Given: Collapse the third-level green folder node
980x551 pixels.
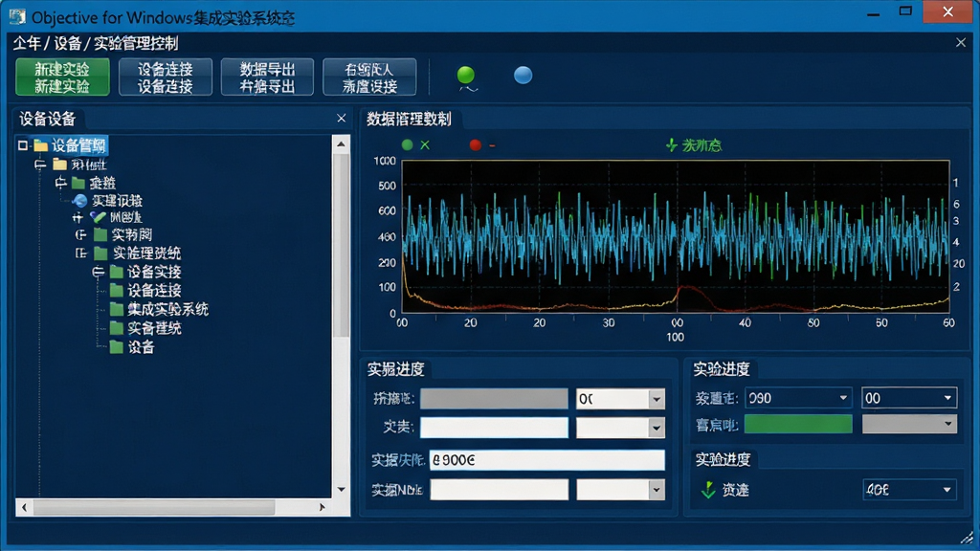Looking at the screenshot, I should click(60, 183).
